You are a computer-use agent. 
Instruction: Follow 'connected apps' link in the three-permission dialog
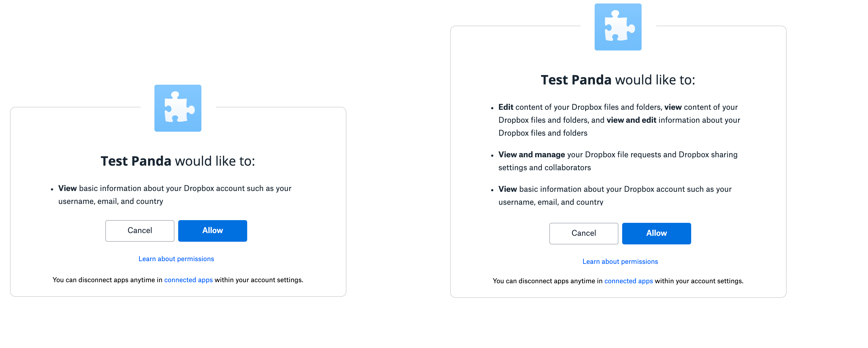[628, 281]
